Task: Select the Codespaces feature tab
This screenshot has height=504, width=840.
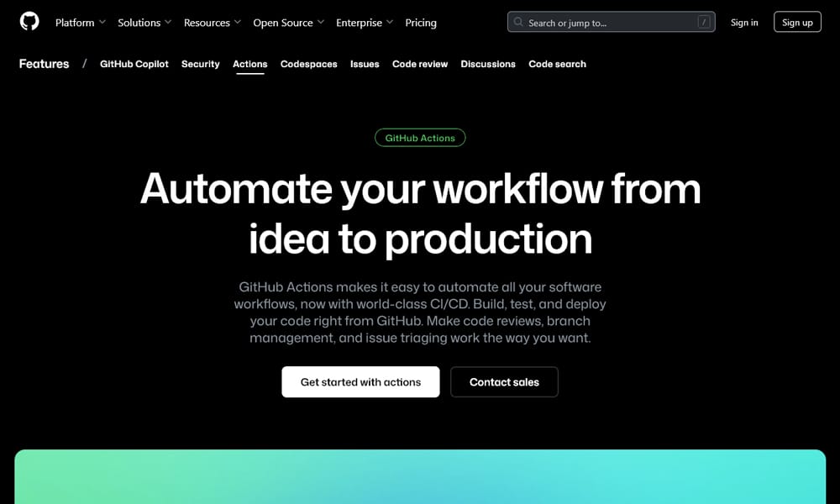Action: 309,64
